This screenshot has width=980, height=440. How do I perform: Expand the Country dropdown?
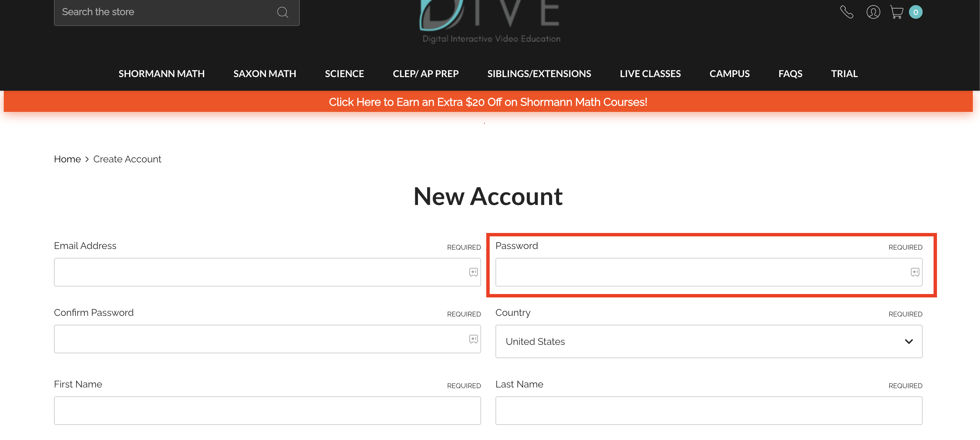(709, 341)
